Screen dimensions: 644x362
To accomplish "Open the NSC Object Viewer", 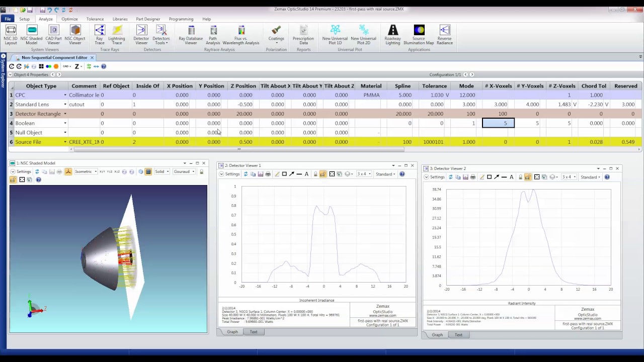I will (x=75, y=35).
